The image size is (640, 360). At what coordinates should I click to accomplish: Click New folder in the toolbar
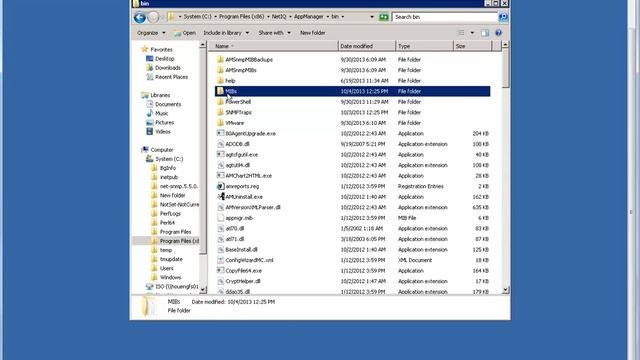pos(312,33)
